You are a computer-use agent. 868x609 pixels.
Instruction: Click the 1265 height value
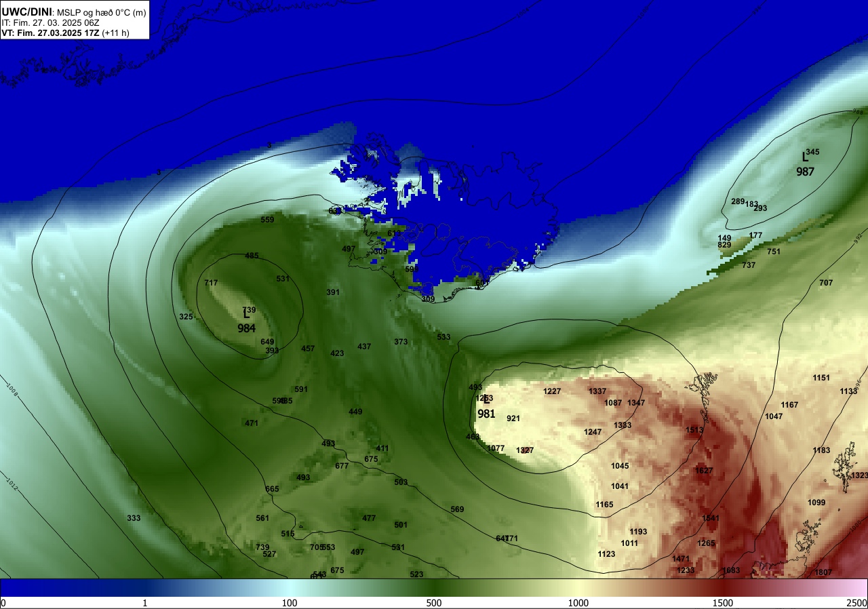[x=706, y=543]
